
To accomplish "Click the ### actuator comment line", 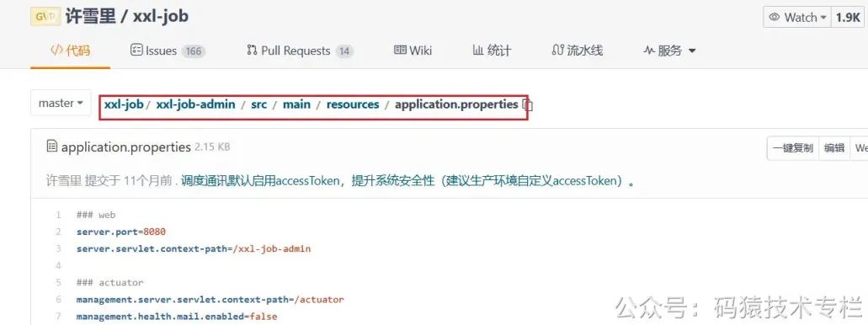I will tap(109, 283).
